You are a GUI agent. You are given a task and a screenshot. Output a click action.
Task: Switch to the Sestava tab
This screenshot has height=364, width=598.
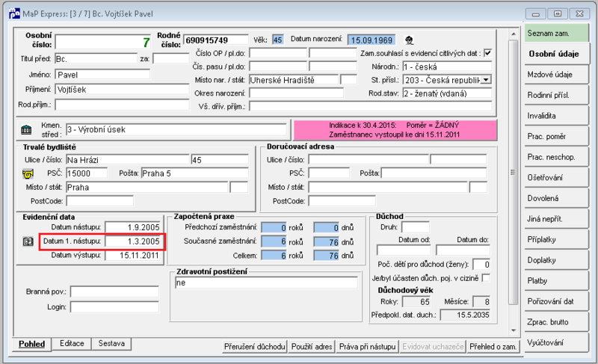point(111,343)
